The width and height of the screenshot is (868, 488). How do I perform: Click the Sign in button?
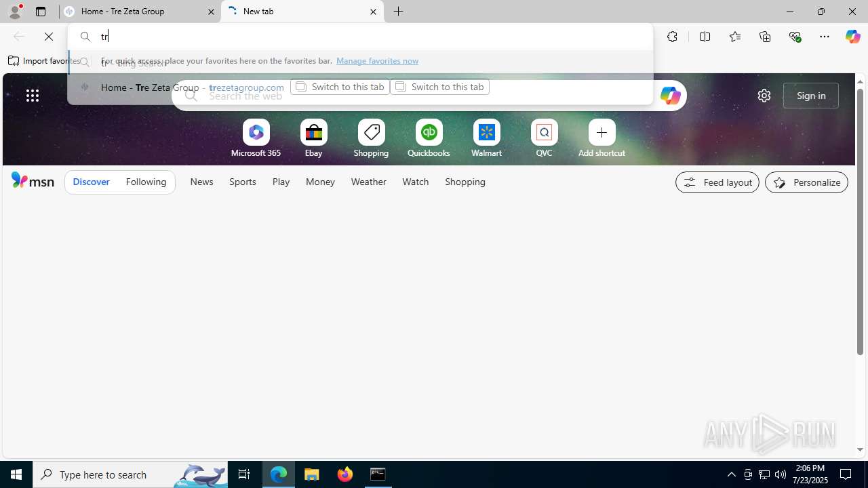(811, 96)
